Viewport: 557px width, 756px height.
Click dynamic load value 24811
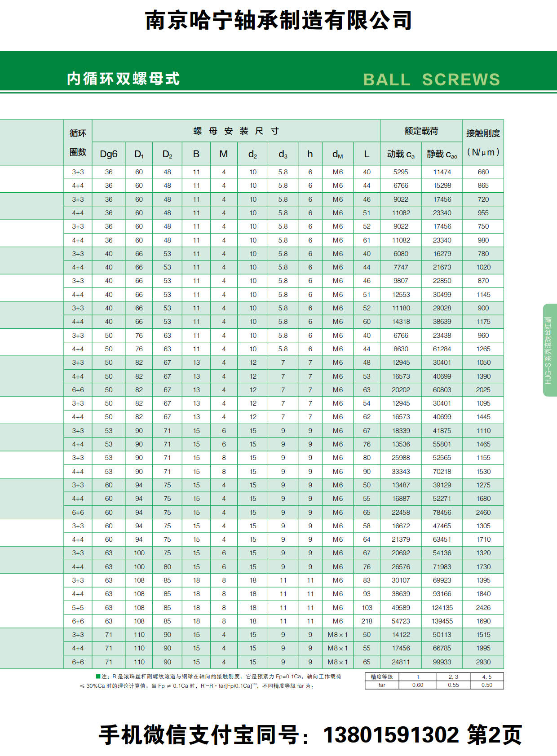(x=401, y=662)
